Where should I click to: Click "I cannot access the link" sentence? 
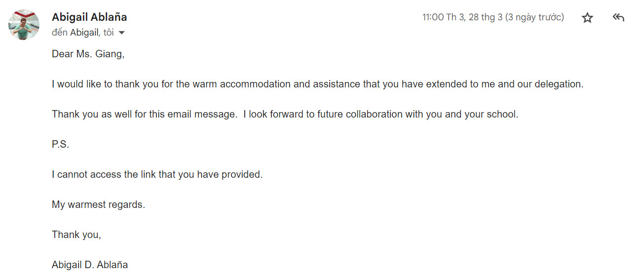[157, 174]
